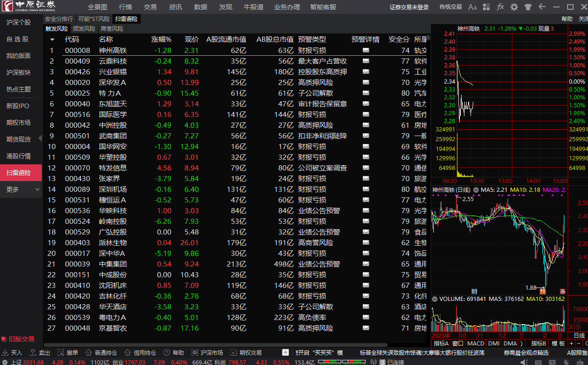Expand the VOLUME indicator dropdown
Image resolution: width=588 pixels, height=365 pixels.
pyautogui.click(x=434, y=299)
